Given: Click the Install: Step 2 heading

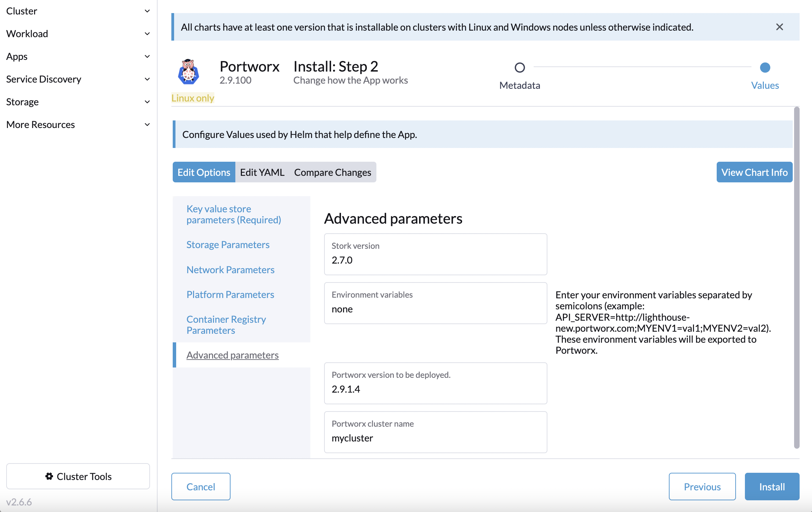Looking at the screenshot, I should point(335,66).
